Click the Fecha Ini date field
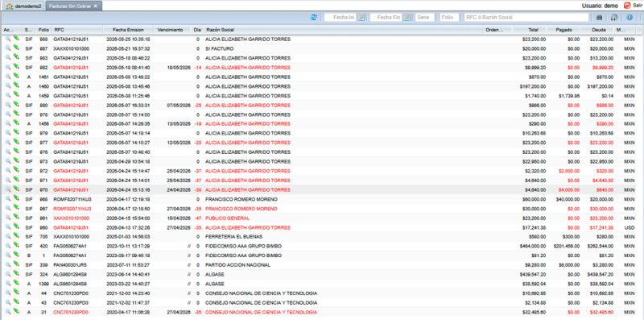This screenshot has height=320, width=644. (x=341, y=17)
